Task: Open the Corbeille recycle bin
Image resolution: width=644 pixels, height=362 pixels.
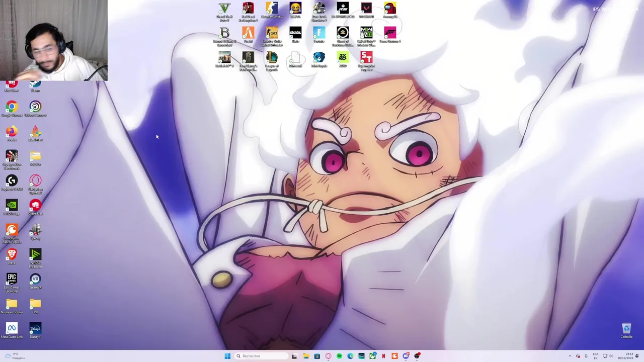Action: coord(626,331)
